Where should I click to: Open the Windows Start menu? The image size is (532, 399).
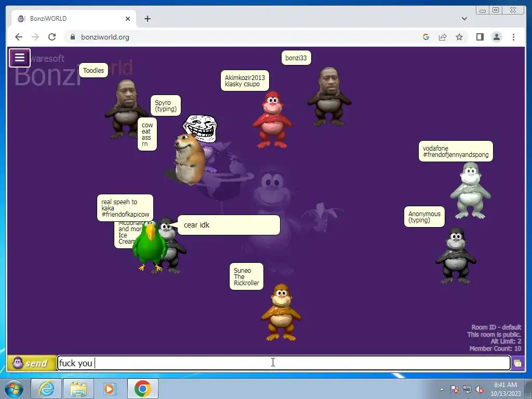pos(14,389)
